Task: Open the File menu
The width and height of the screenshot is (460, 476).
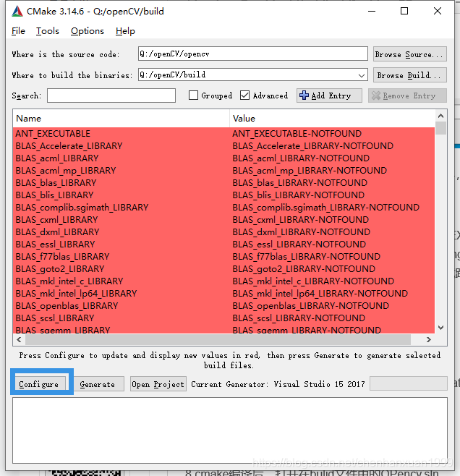Action: 18,31
